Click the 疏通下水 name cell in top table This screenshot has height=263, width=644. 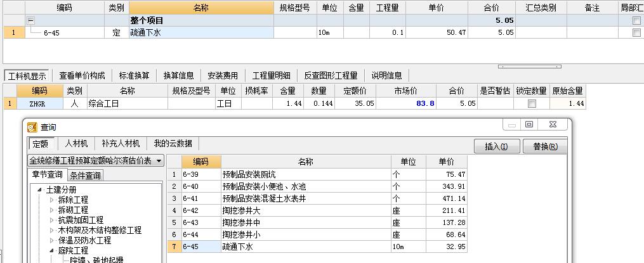(x=201, y=32)
